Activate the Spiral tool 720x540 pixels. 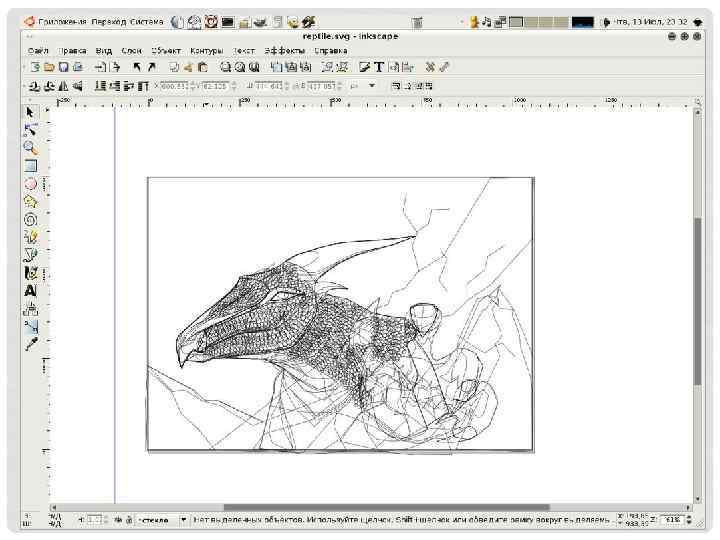coord(30,219)
